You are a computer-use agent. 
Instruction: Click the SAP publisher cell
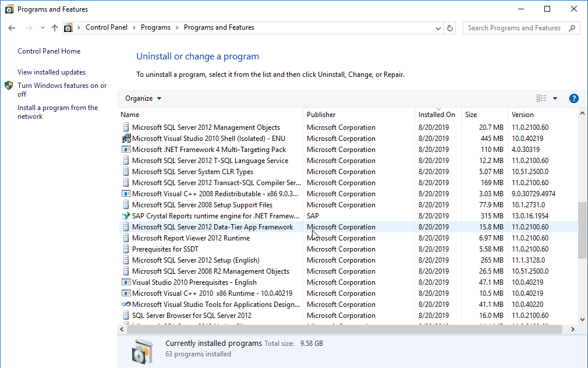coord(313,216)
